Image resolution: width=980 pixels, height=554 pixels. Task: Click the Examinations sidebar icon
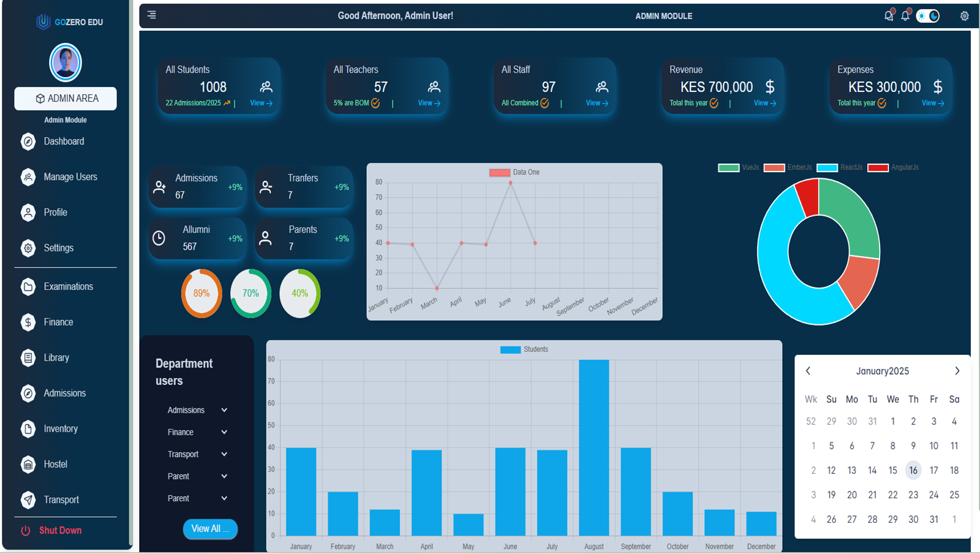click(28, 287)
